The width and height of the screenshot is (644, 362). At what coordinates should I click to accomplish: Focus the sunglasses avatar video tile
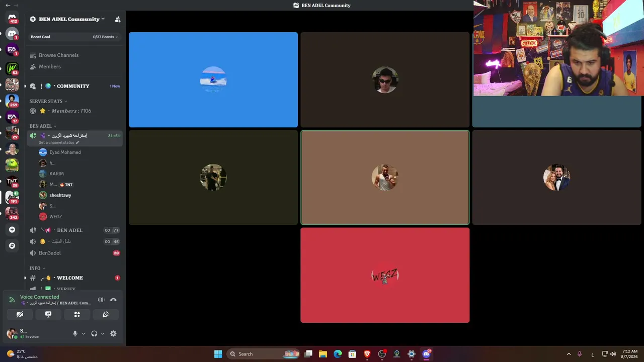tap(385, 80)
